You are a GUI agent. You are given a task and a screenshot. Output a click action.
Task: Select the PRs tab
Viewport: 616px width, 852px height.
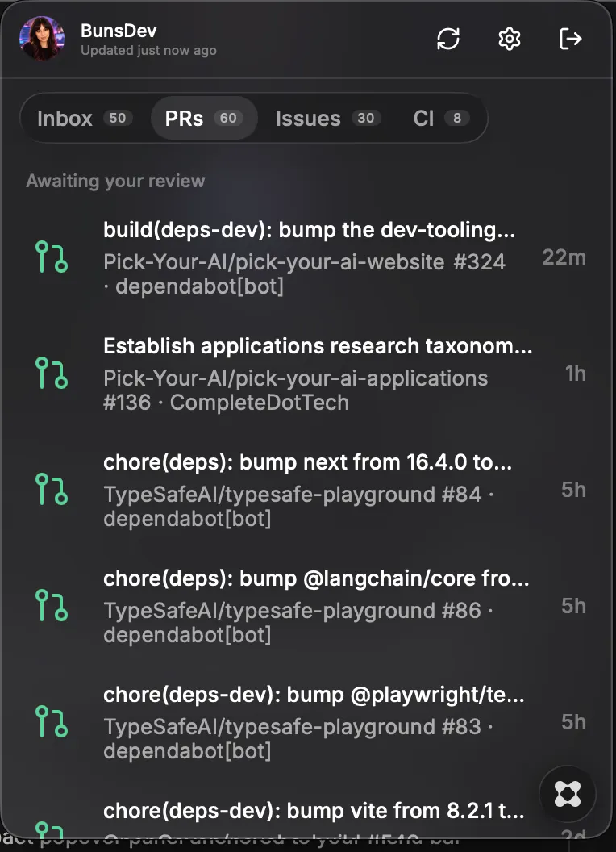204,119
